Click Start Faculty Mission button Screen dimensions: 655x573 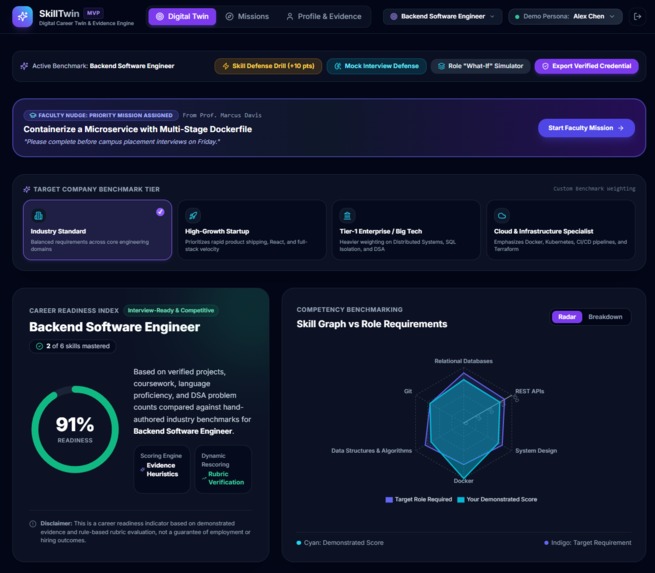tap(586, 128)
